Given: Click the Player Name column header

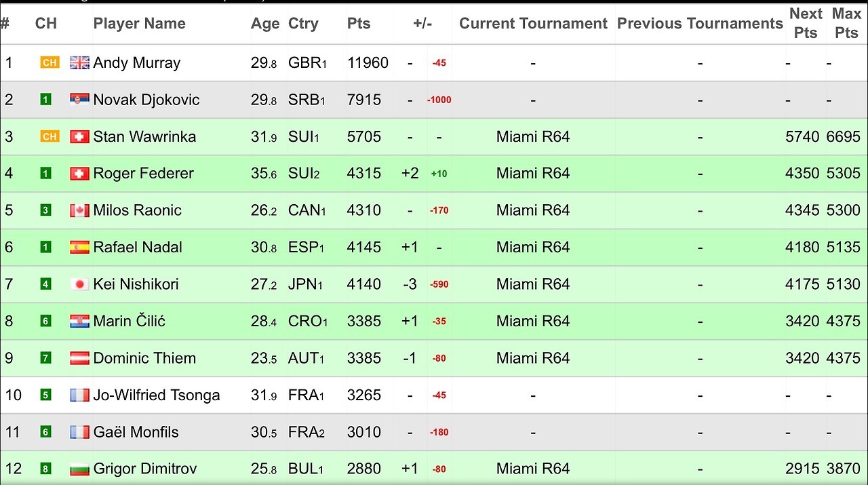Looking at the screenshot, I should coord(140,24).
